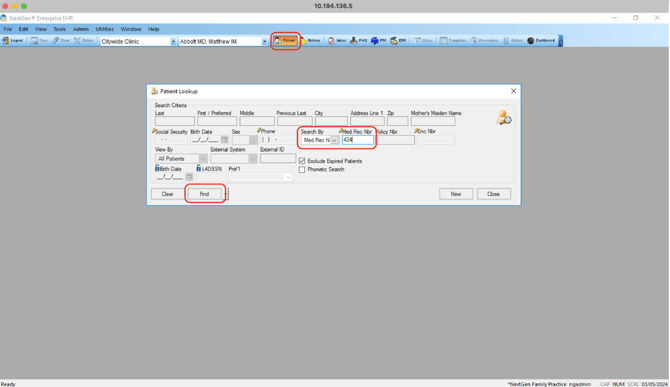
Task: Click the Clear button in Patient Lookup
Action: click(168, 194)
